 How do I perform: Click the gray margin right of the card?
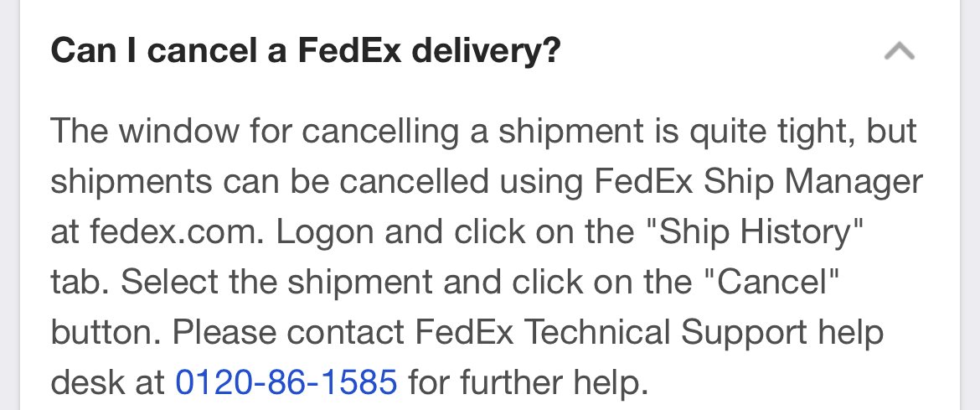[970, 205]
